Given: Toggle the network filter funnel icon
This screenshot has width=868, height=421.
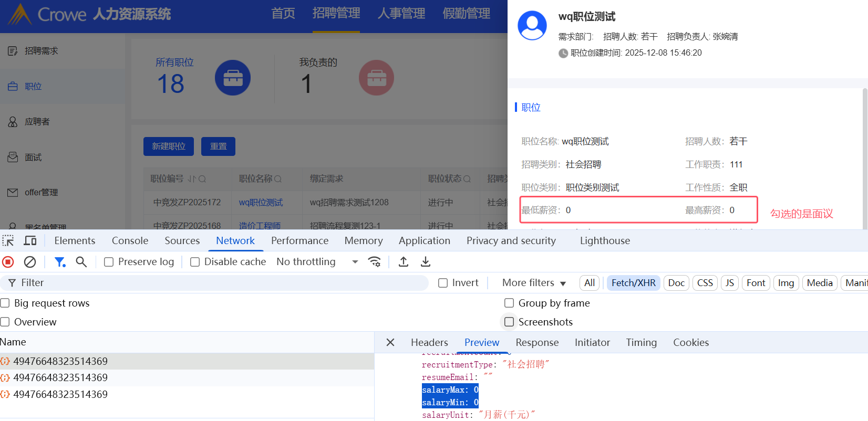Looking at the screenshot, I should coord(60,262).
